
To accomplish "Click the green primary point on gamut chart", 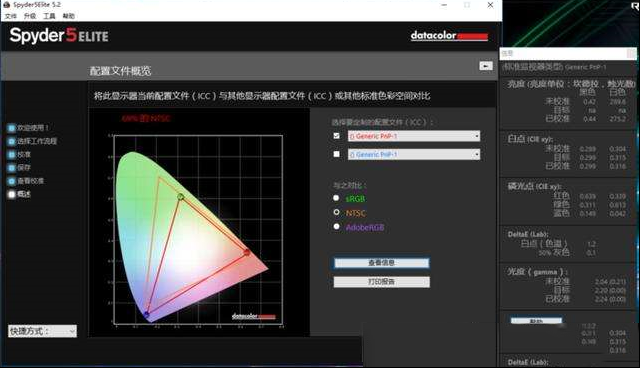I will coord(180,197).
